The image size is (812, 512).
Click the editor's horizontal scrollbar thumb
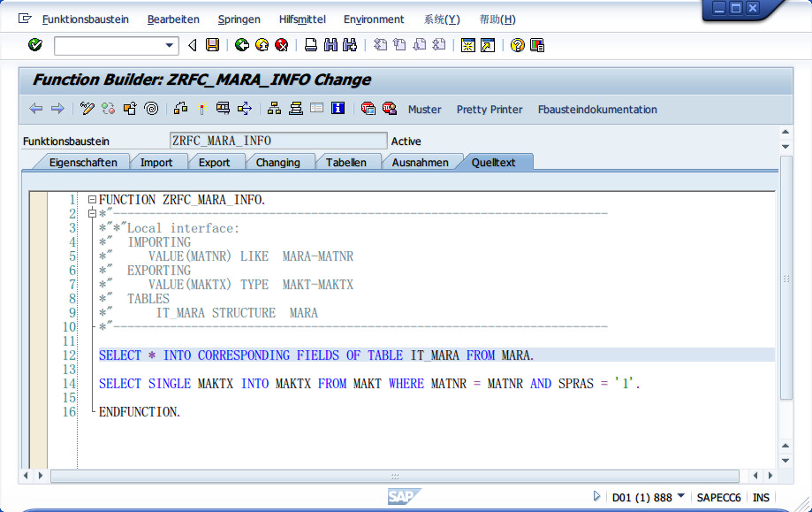click(395, 476)
